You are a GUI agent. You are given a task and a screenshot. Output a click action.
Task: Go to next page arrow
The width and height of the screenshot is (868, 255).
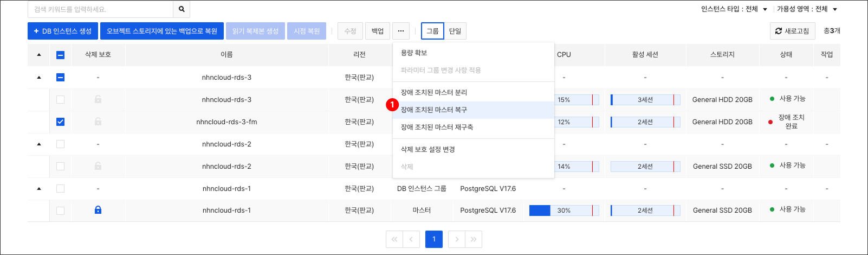[457, 239]
